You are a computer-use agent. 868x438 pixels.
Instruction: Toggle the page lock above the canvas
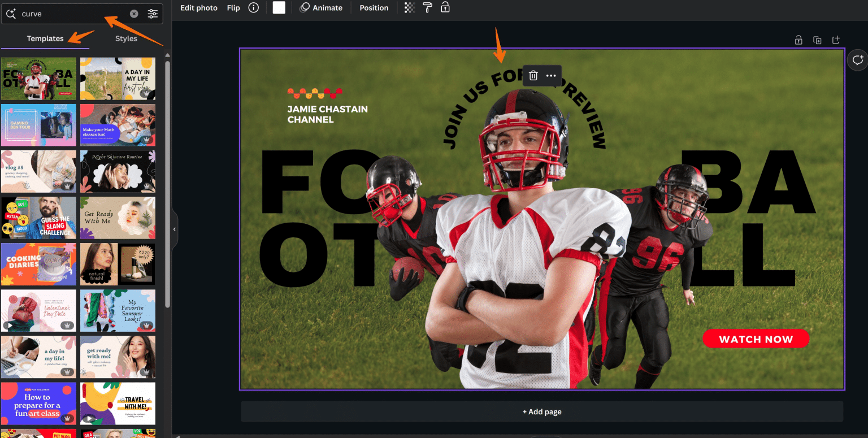[798, 40]
